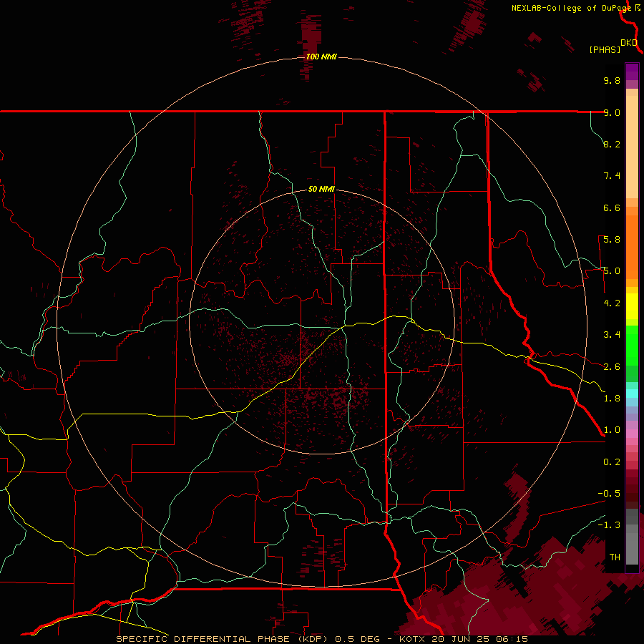The image size is (644, 644).
Task: Click the TH threshold label on scale
Action: tap(615, 557)
